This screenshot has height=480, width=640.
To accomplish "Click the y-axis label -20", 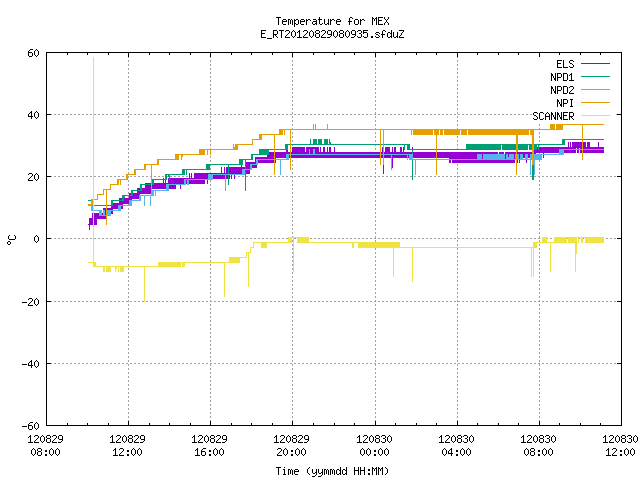I will tap(30, 302).
